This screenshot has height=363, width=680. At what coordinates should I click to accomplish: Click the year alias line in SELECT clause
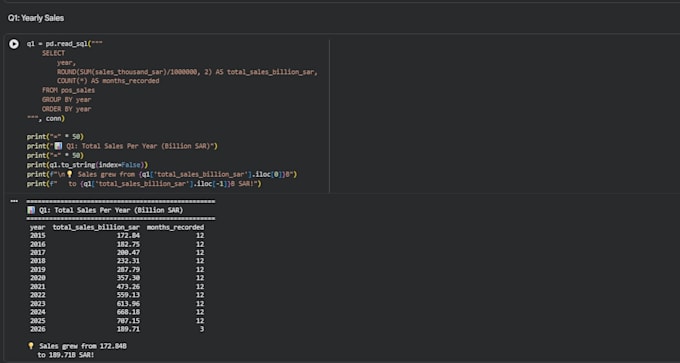[x=66, y=62]
